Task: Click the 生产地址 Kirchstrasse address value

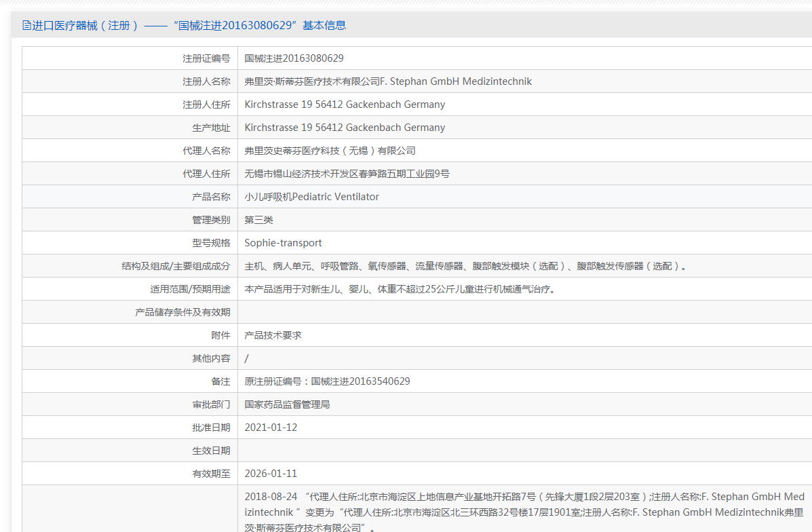Action: click(x=345, y=128)
